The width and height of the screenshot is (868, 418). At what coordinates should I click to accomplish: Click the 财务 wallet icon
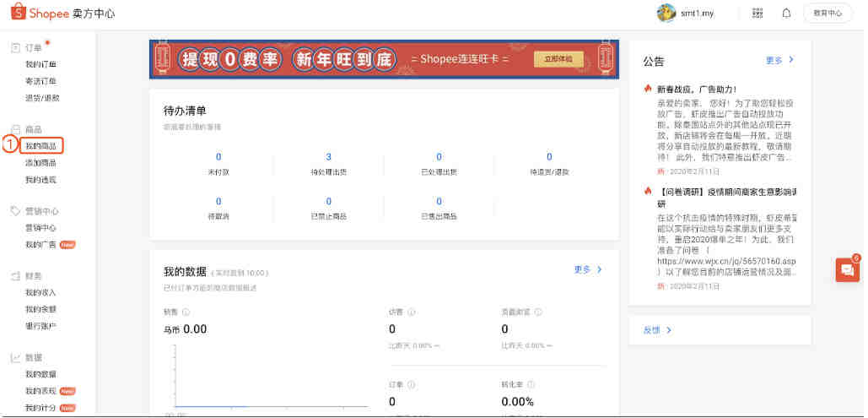[16, 275]
